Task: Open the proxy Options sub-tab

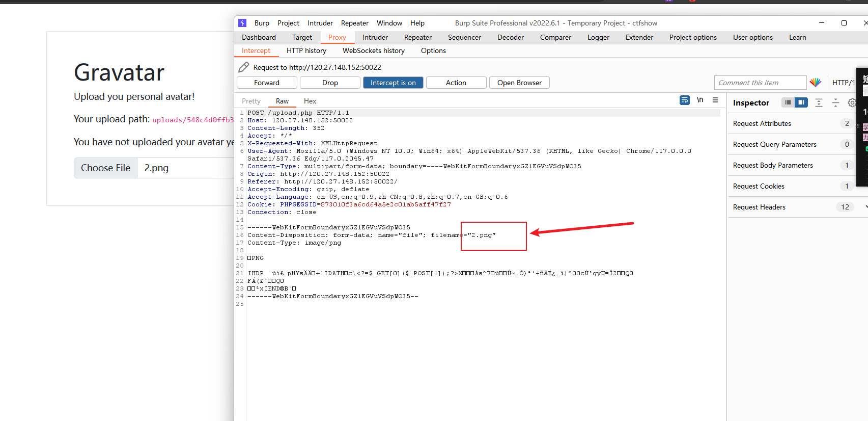Action: [433, 50]
